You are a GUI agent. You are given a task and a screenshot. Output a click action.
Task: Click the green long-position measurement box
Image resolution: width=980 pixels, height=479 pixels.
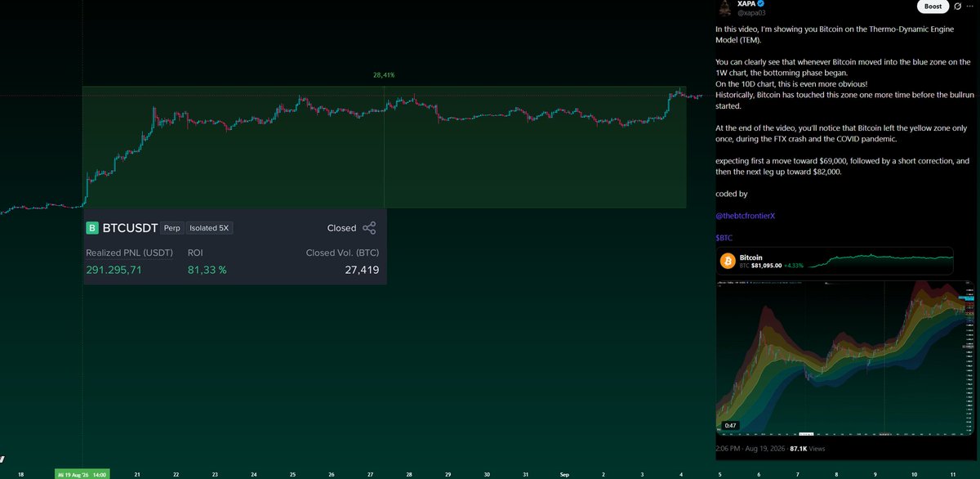coord(384,146)
